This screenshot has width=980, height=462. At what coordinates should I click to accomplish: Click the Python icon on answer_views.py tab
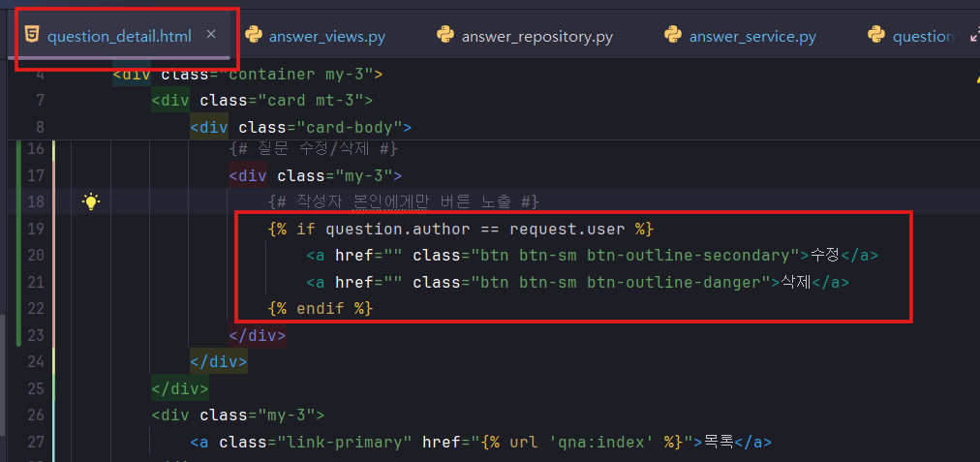(x=253, y=35)
